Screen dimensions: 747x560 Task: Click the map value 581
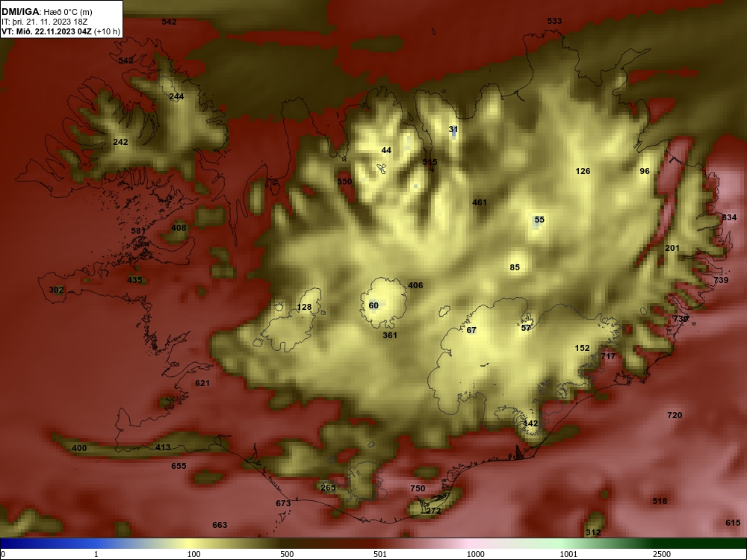tap(138, 231)
